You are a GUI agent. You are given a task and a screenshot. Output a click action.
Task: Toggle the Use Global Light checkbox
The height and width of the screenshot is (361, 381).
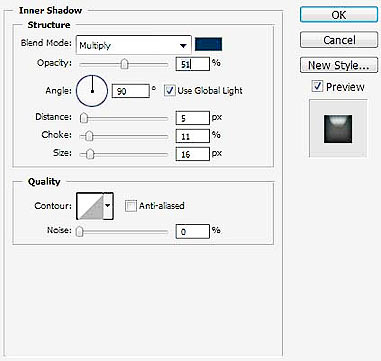(170, 91)
